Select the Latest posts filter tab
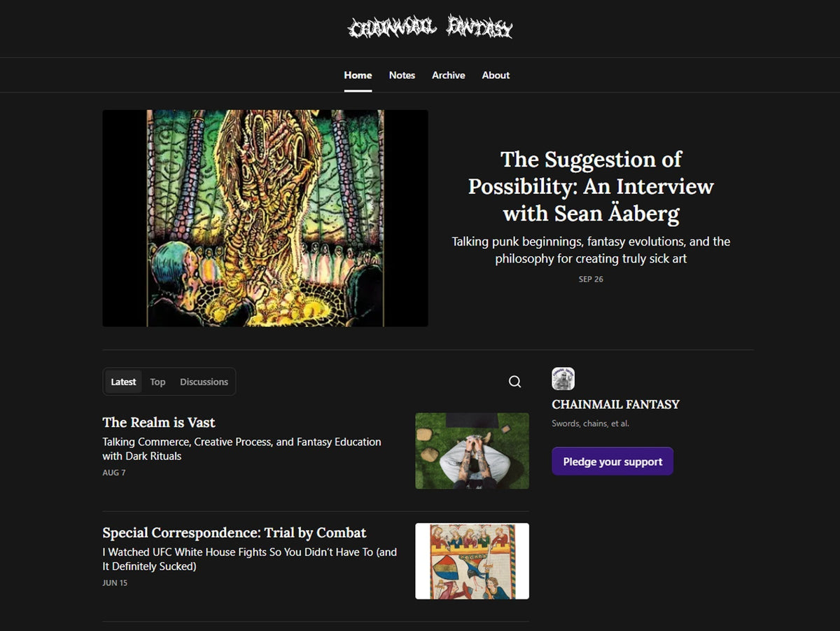This screenshot has width=840, height=631. (x=123, y=382)
